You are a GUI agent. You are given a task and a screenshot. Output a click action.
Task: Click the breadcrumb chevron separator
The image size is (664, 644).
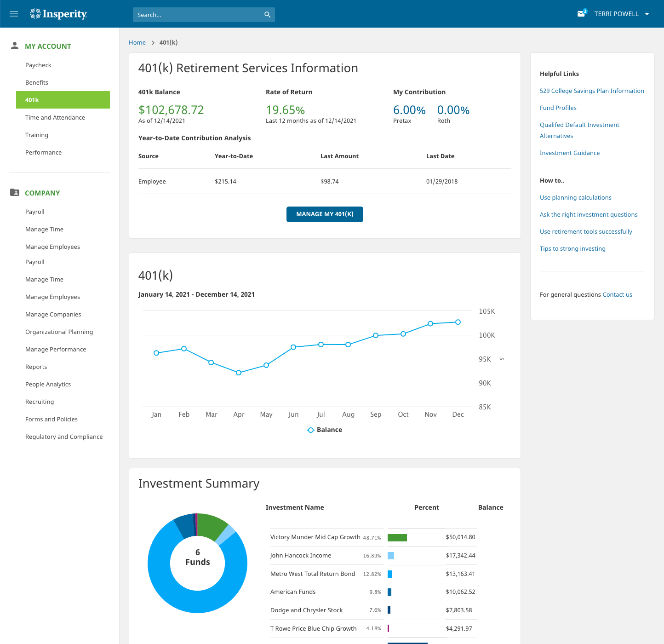pos(153,43)
